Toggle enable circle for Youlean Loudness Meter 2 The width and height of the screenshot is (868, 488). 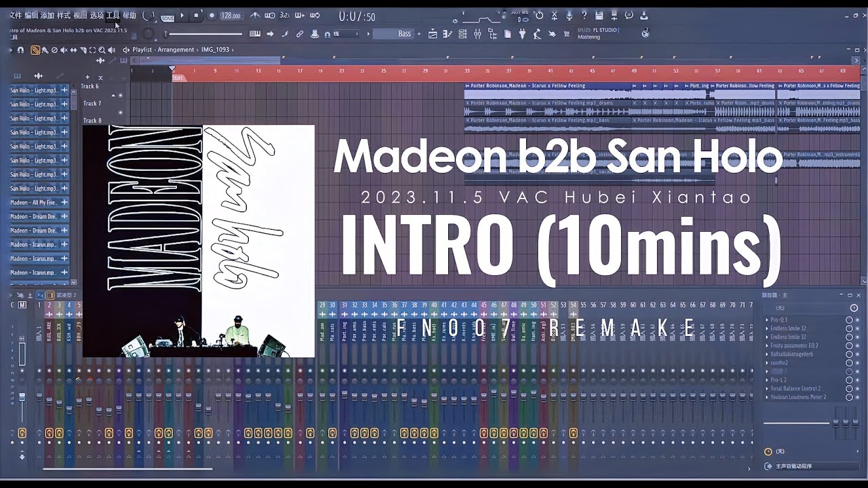[x=848, y=397]
